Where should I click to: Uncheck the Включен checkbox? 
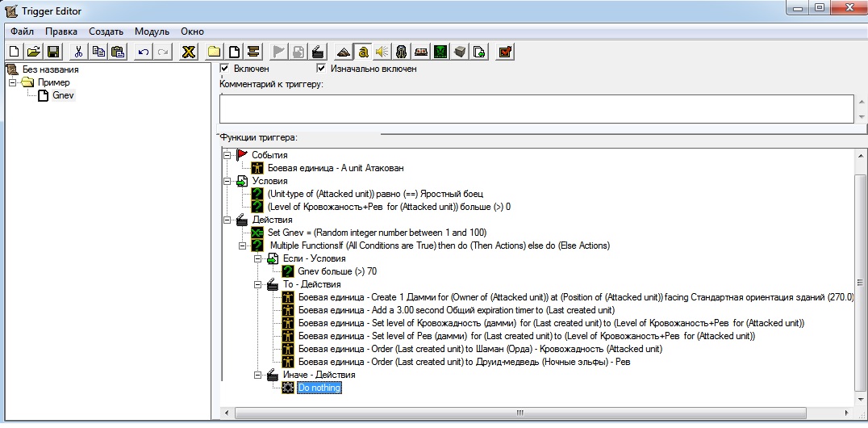tap(225, 69)
